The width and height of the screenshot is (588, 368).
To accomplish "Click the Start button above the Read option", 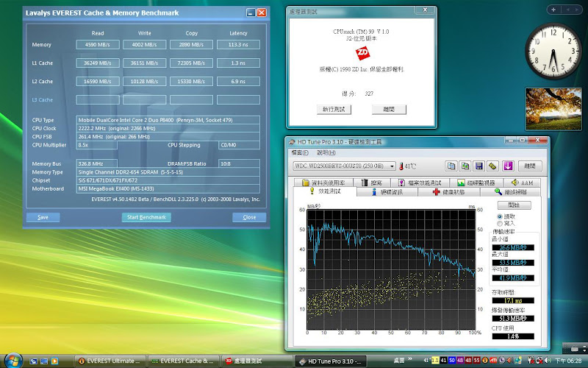I will pyautogui.click(x=514, y=205).
